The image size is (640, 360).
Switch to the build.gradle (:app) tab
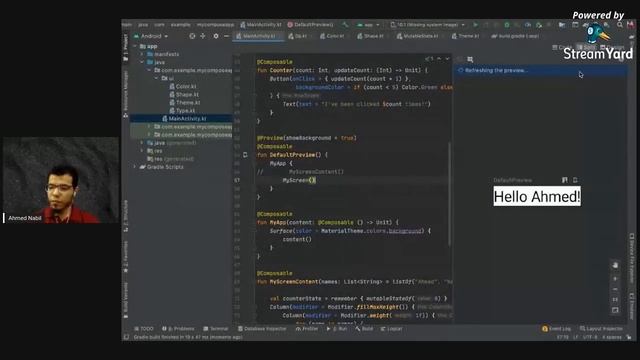point(515,36)
